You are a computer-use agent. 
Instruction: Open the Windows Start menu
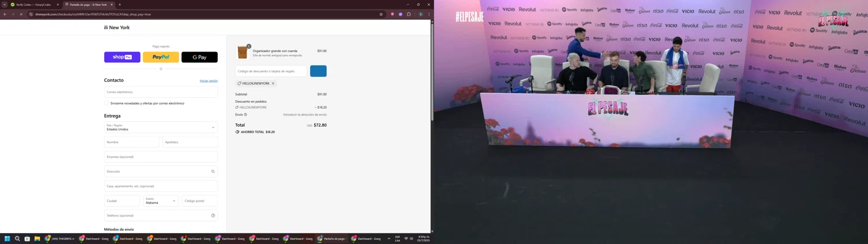point(7,238)
